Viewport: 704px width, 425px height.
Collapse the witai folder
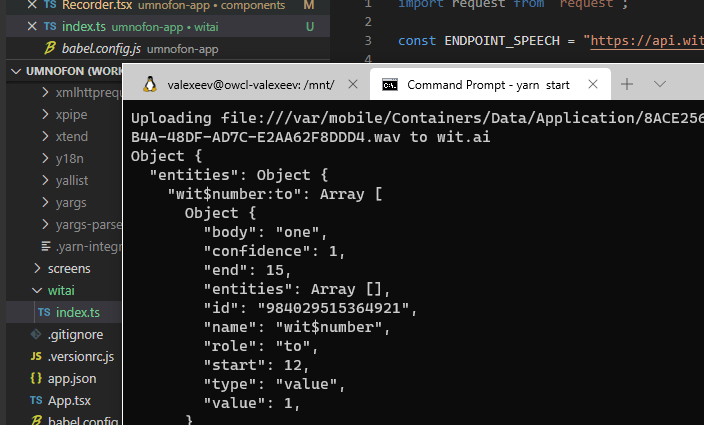tap(37, 290)
